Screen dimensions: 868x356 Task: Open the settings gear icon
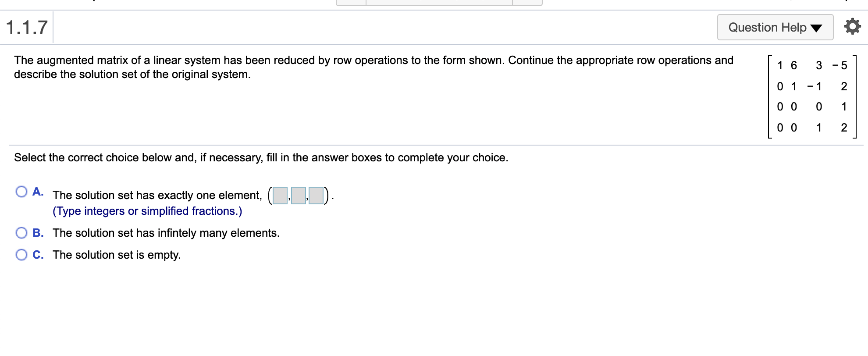click(852, 27)
